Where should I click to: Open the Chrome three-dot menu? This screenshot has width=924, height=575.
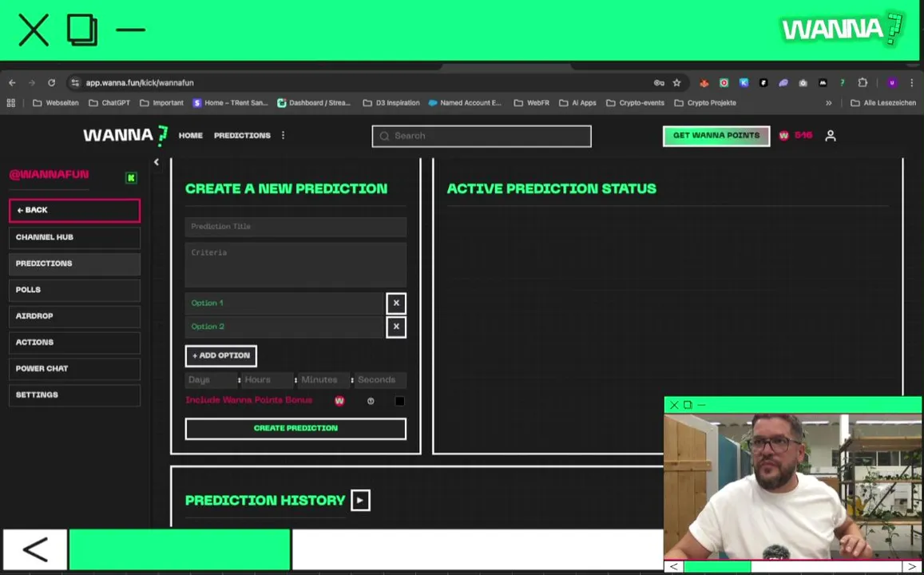pyautogui.click(x=912, y=83)
